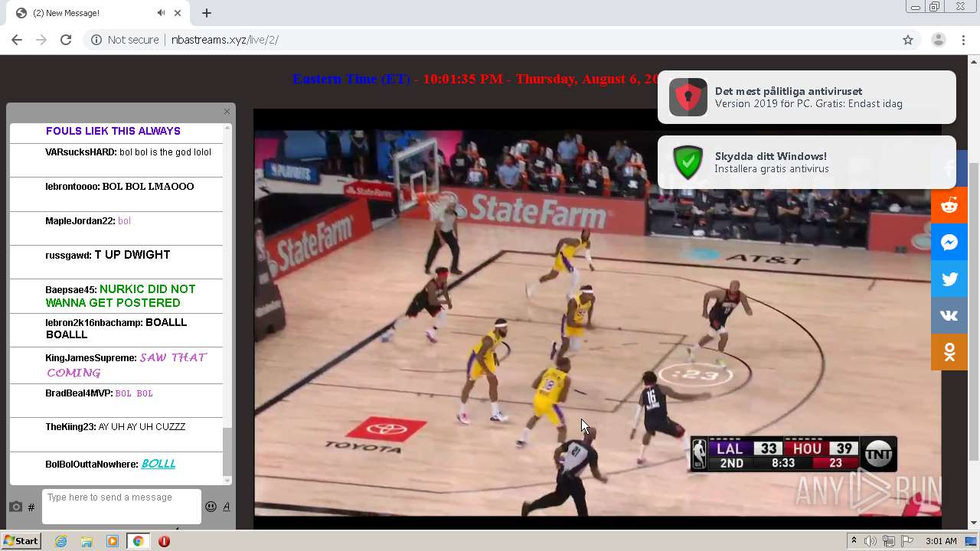Image resolution: width=980 pixels, height=551 pixels.
Task: Mute the tab audio speaker icon
Action: pyautogui.click(x=161, y=13)
